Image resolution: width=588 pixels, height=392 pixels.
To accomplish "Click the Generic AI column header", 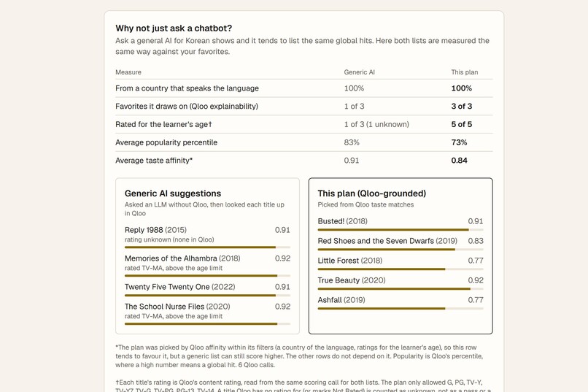I will 359,72.
